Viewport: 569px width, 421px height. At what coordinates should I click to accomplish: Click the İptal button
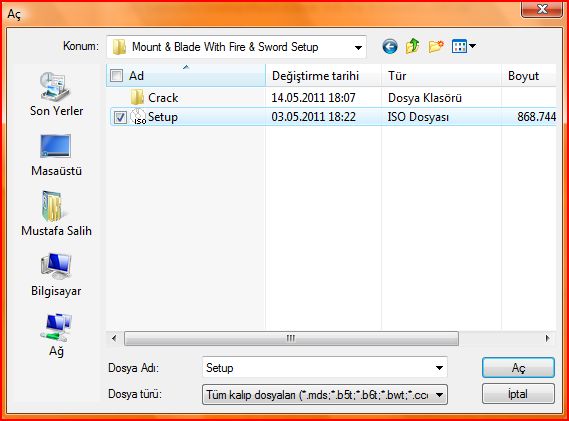tap(518, 394)
